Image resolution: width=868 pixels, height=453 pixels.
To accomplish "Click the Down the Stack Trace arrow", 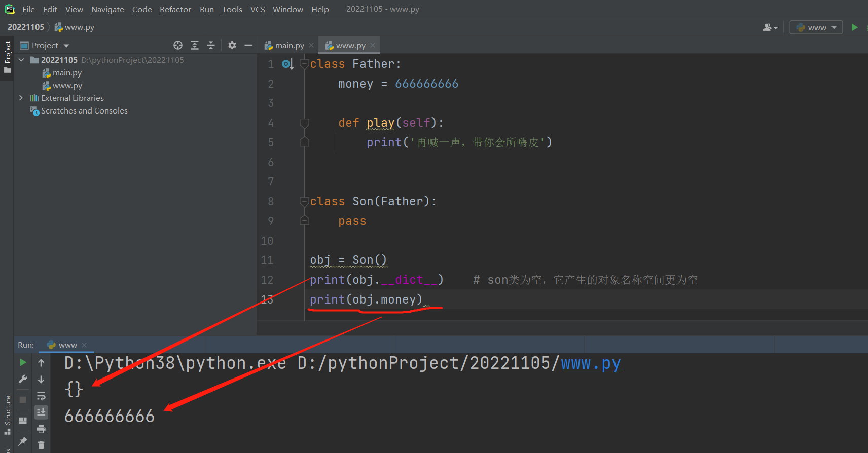I will pyautogui.click(x=41, y=379).
